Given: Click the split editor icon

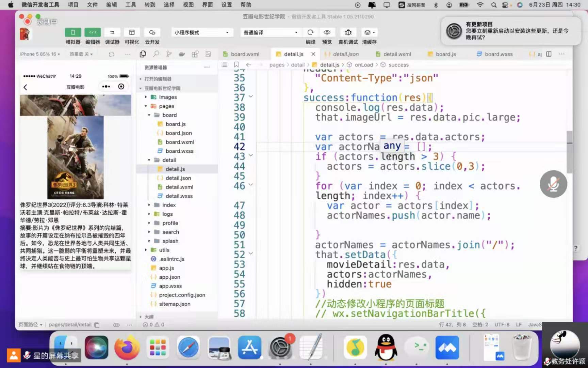Looking at the screenshot, I should (549, 54).
